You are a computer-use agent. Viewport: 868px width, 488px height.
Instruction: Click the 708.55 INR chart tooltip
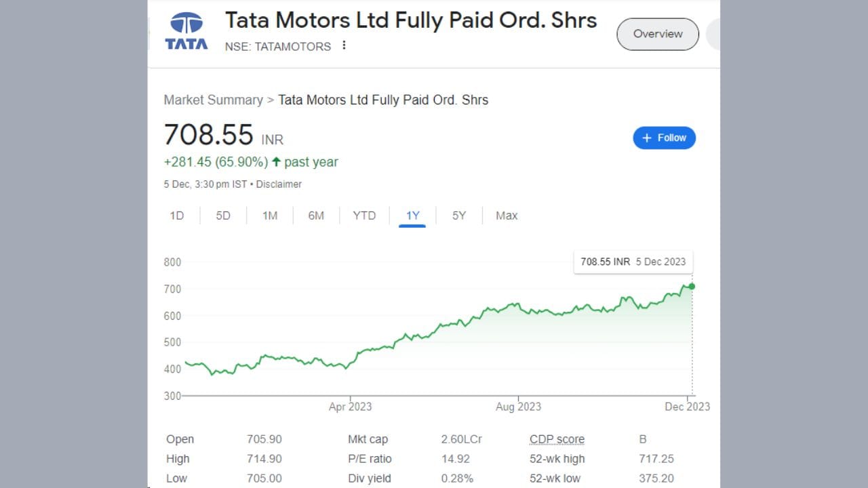point(633,262)
